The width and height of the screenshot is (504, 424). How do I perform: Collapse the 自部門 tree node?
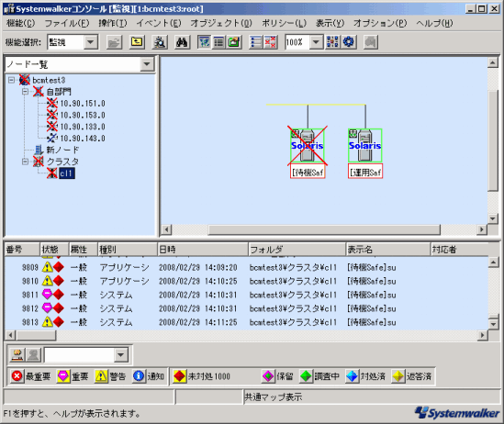(25, 92)
